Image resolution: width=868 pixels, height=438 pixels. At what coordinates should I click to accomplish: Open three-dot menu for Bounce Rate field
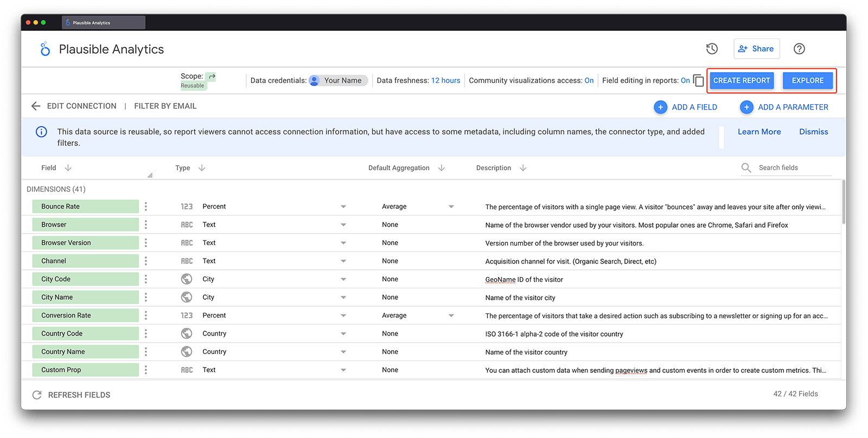tap(146, 207)
